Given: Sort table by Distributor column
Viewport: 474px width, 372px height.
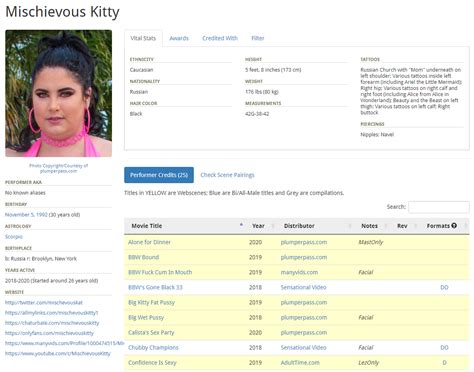Looking at the screenshot, I should (299, 226).
